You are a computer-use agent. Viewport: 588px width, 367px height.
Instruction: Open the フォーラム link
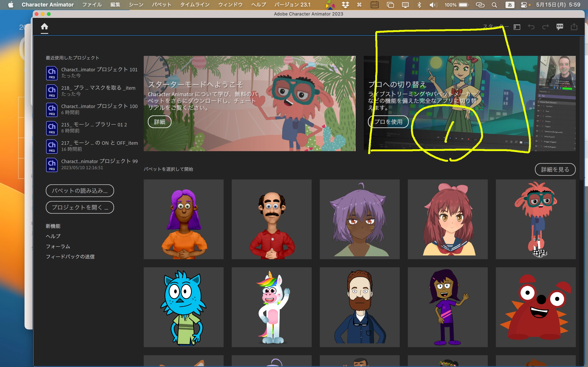(58, 246)
